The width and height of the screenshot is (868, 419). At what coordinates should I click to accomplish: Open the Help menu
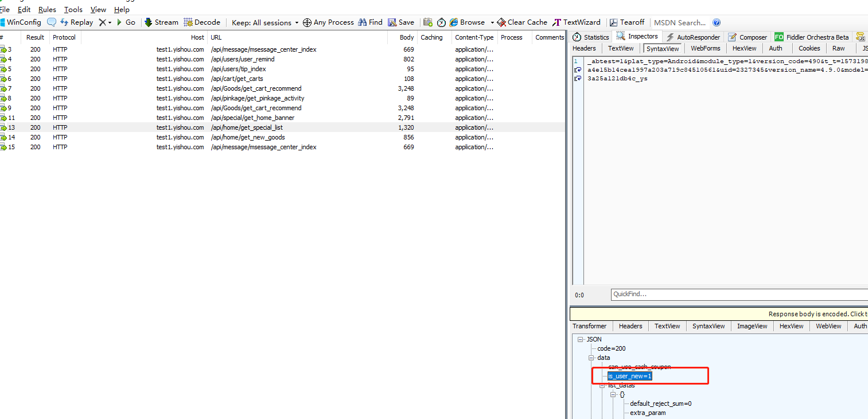pyautogui.click(x=122, y=10)
